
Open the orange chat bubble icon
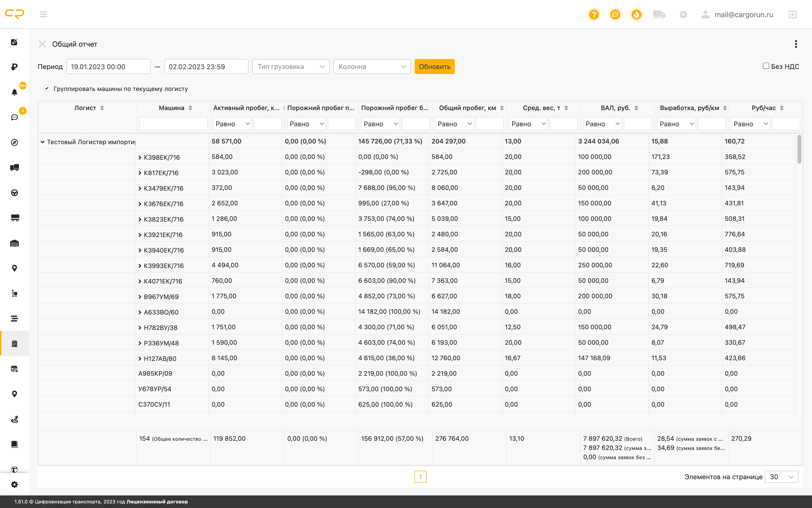(615, 15)
